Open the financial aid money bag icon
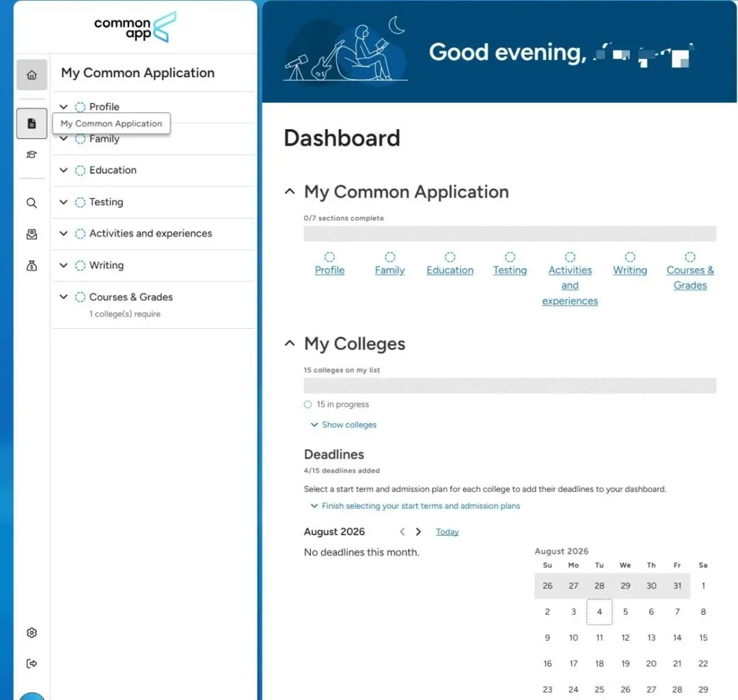This screenshot has height=700, width=738. [31, 266]
